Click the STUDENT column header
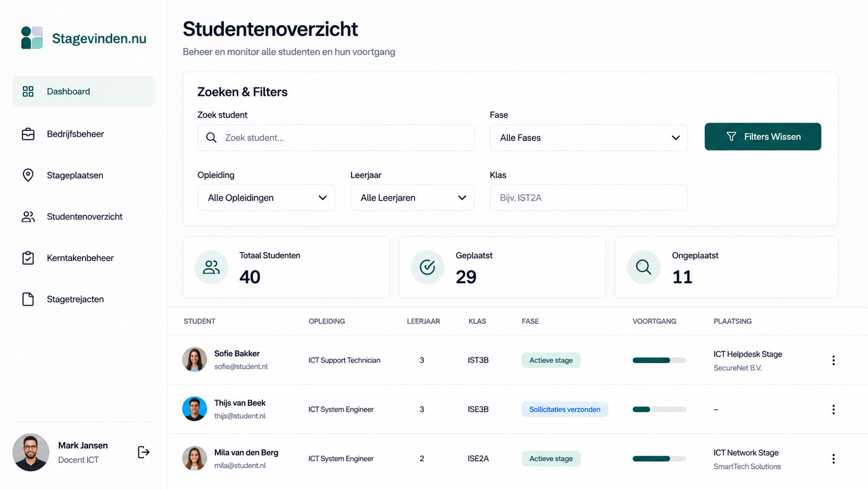 [199, 321]
